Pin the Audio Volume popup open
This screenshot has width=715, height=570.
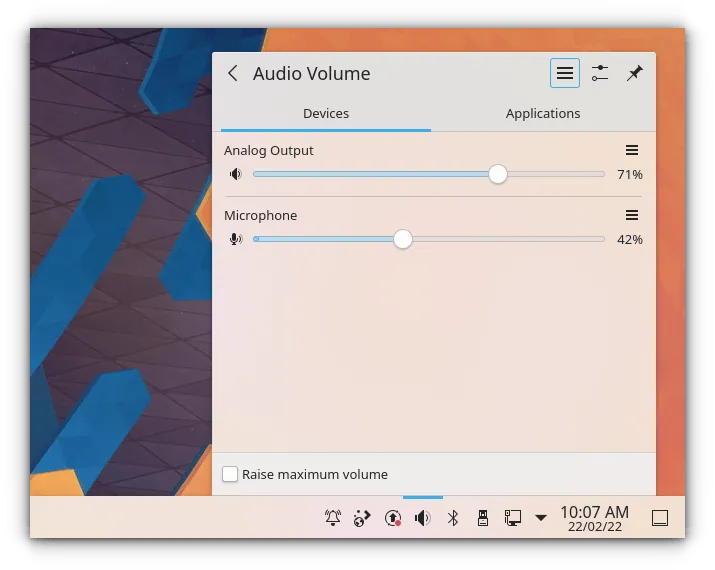click(x=634, y=73)
